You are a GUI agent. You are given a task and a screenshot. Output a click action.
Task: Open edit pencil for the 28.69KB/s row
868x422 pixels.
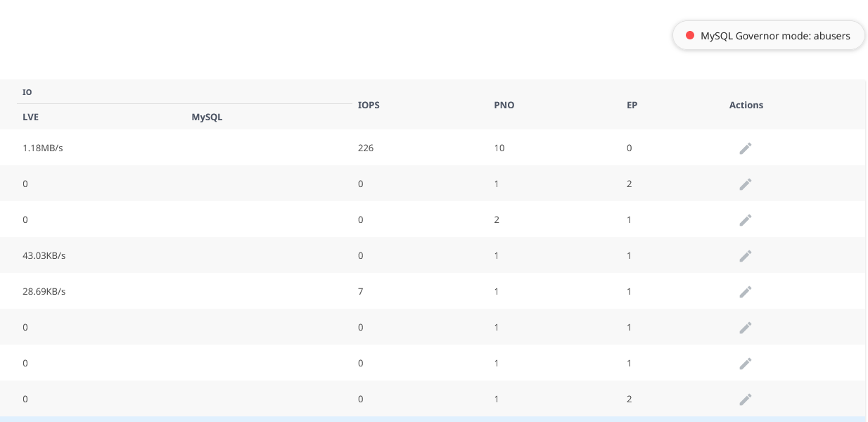click(746, 292)
